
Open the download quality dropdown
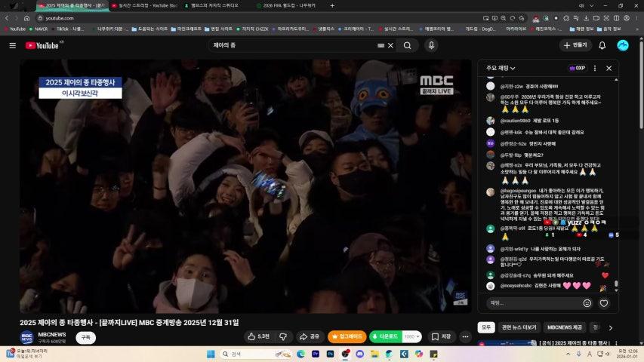412,336
